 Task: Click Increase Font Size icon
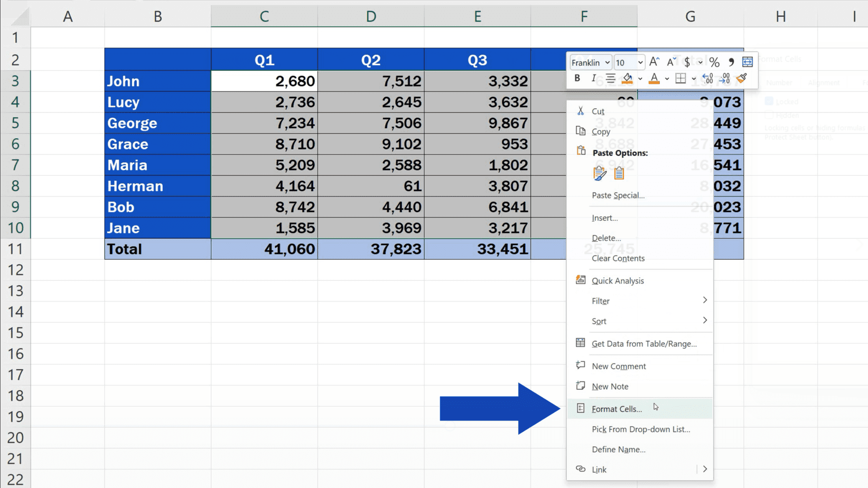point(654,61)
